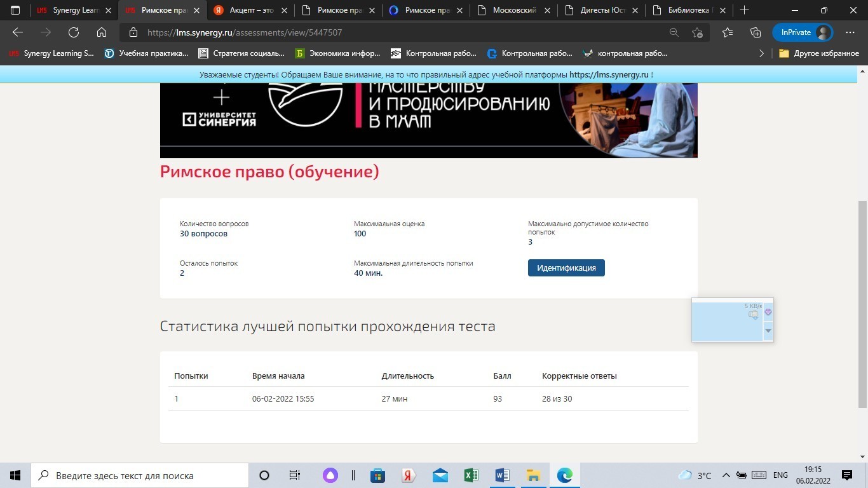Select the "27 мин" duration cell
The image size is (868, 488).
pyautogui.click(x=395, y=399)
